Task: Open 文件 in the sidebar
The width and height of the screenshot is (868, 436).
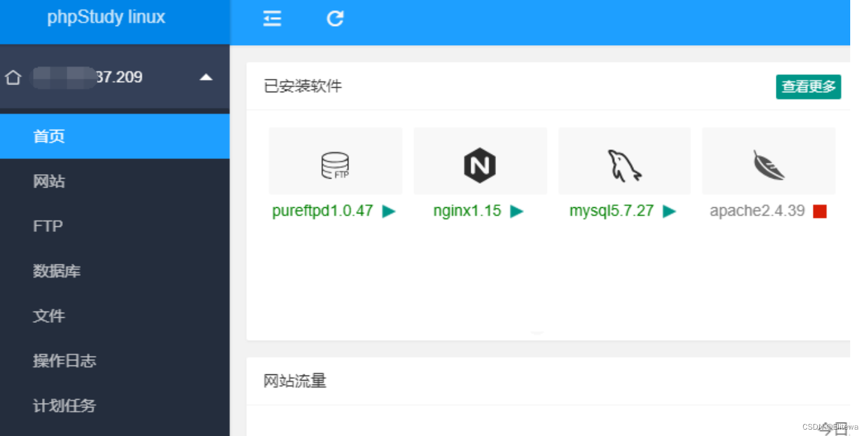Action: pos(49,316)
